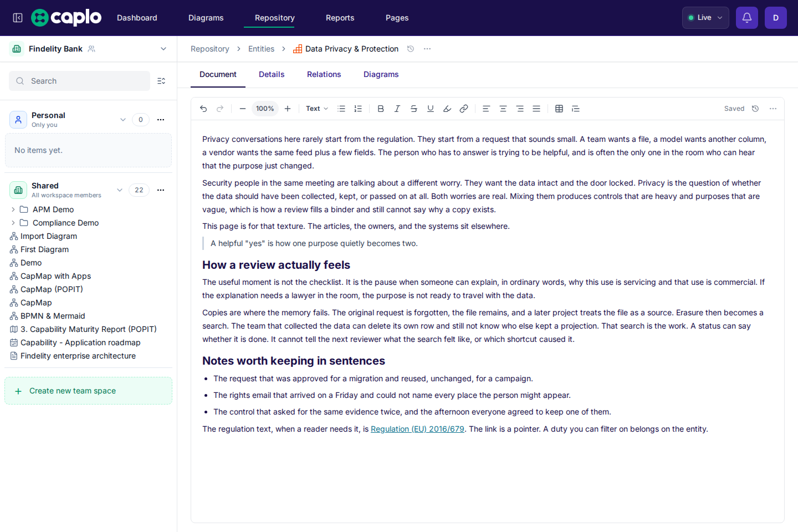
Task: Open history icon beside breadcrumb title
Action: coord(411,49)
